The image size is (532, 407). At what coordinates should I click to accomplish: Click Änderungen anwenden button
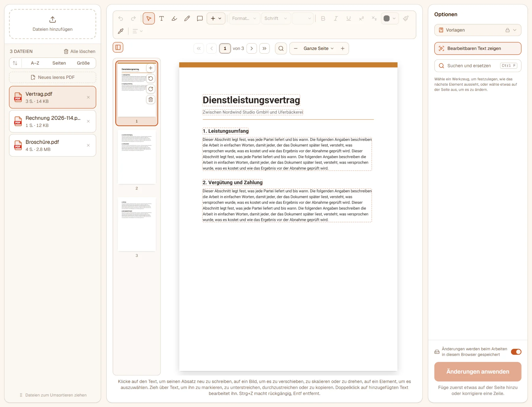click(x=478, y=372)
